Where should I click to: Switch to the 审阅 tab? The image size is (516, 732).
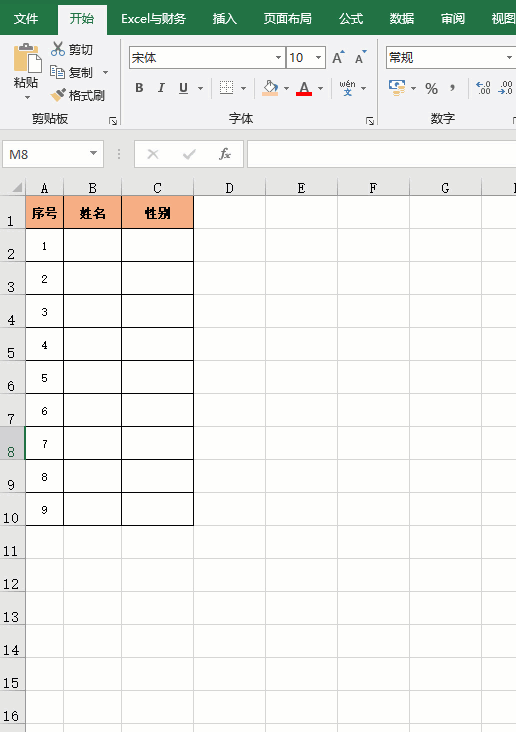click(453, 19)
